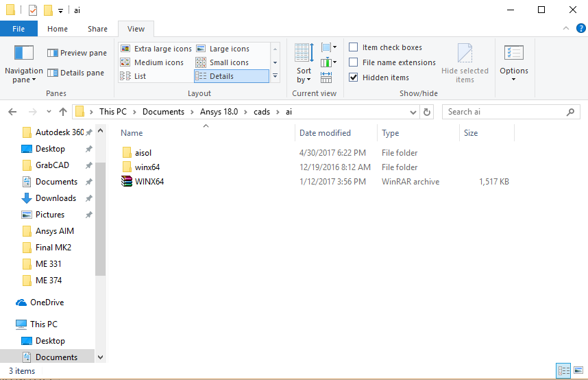Enable File name extensions

tap(353, 62)
